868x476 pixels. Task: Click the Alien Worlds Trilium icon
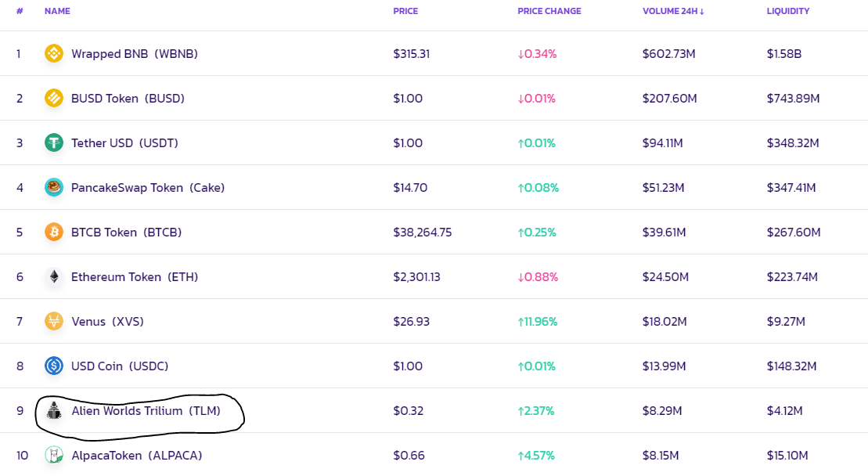tap(54, 411)
